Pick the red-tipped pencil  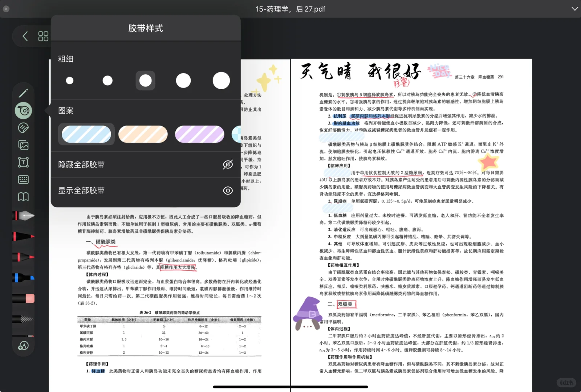tap(24, 257)
